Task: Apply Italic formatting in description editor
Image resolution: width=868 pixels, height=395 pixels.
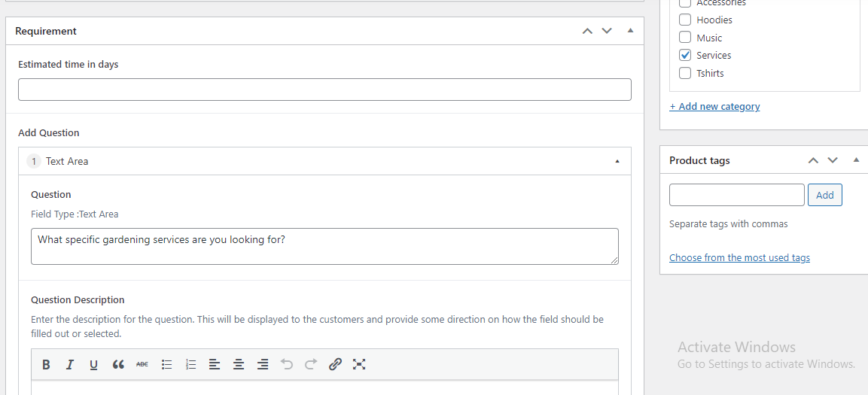Action: point(70,365)
